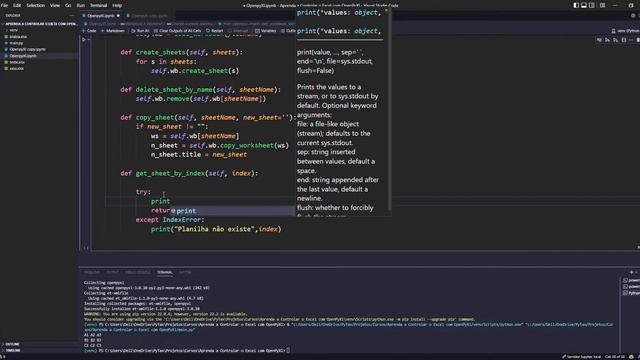Click the get_sheet_by_index function definition
640x360 pixels.
[189, 173]
